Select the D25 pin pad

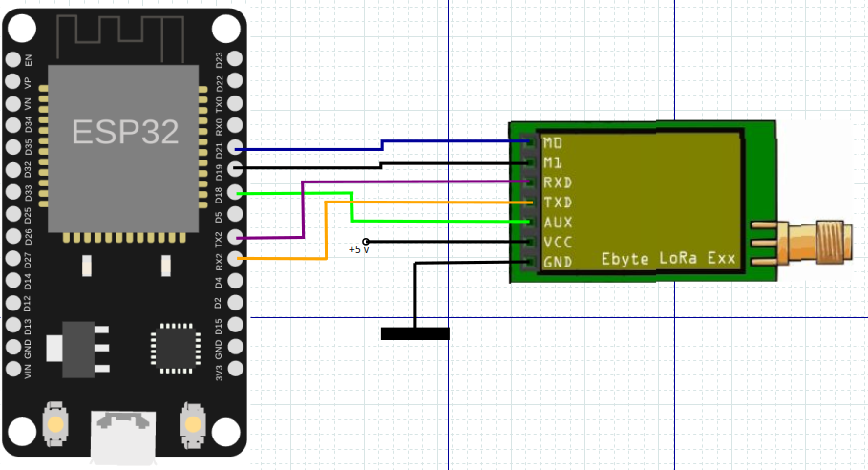pyautogui.click(x=12, y=214)
